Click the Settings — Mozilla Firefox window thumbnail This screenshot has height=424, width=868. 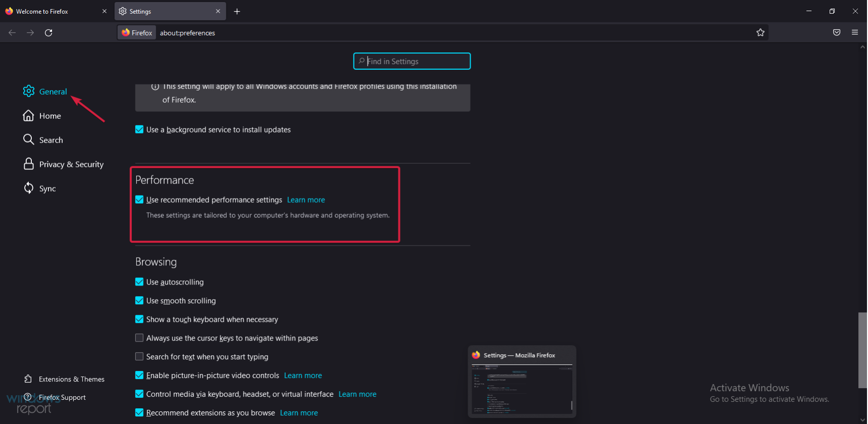[x=522, y=382]
